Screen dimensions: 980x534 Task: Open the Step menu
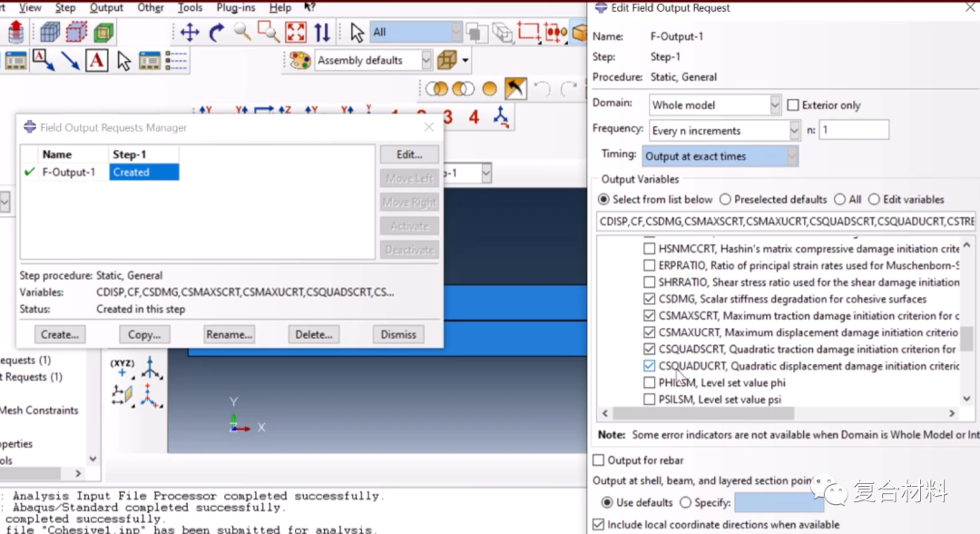(65, 7)
